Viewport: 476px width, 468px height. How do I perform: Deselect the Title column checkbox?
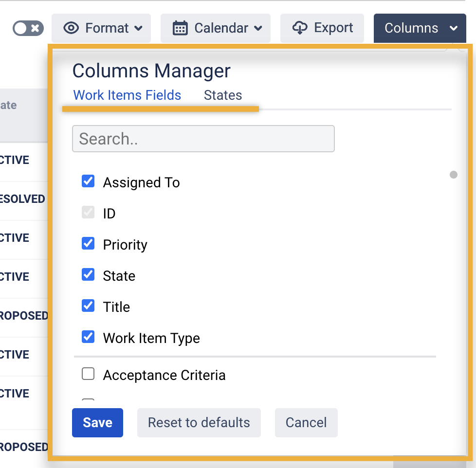(x=88, y=306)
